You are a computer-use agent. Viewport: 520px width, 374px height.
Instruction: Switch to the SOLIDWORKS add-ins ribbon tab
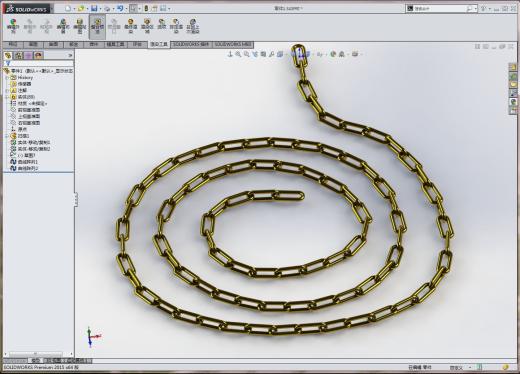(191, 44)
